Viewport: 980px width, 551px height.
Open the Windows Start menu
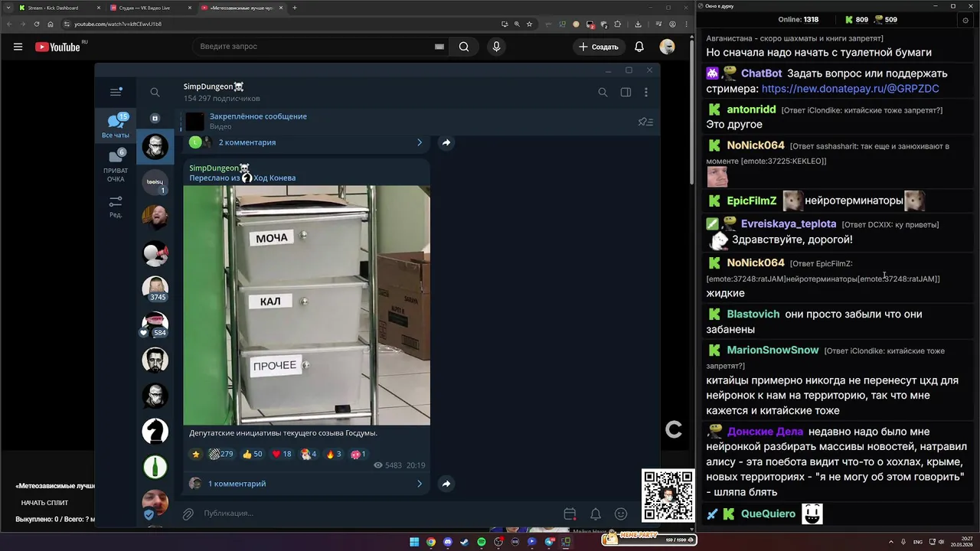pos(414,542)
